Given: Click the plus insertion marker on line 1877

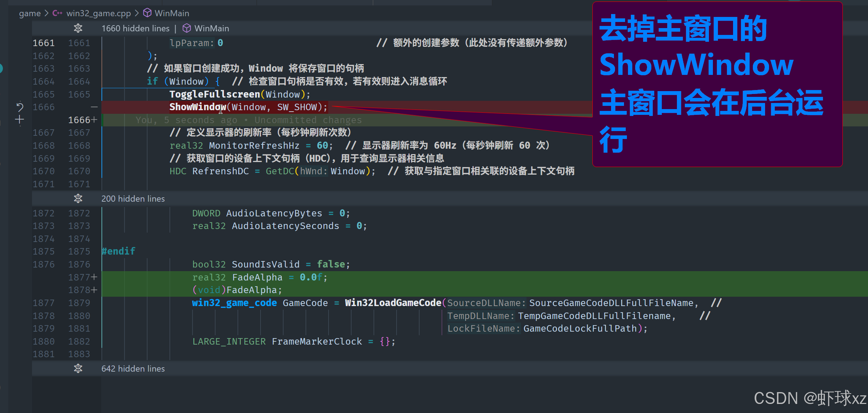Looking at the screenshot, I should [x=94, y=277].
